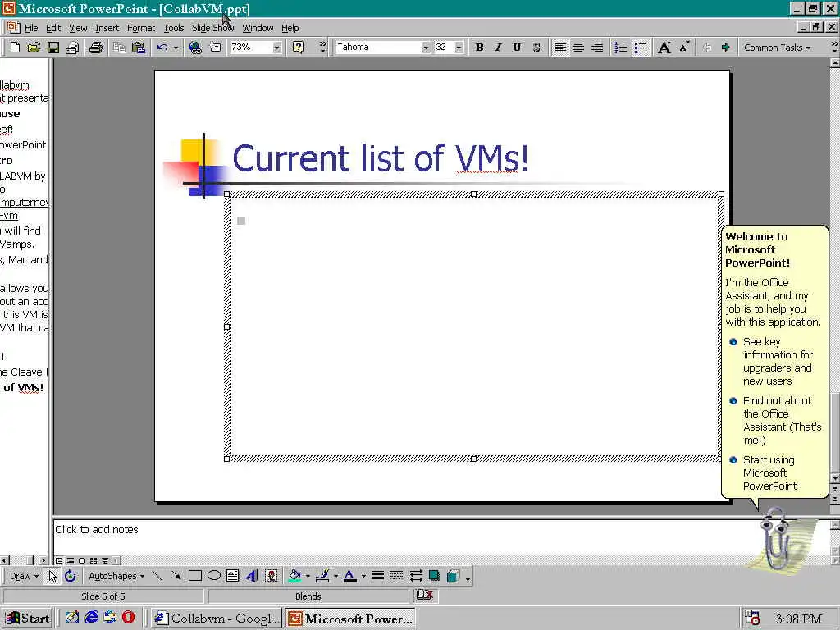This screenshot has height=630, width=840.
Task: Click the Windows Start button
Action: pos(27,619)
